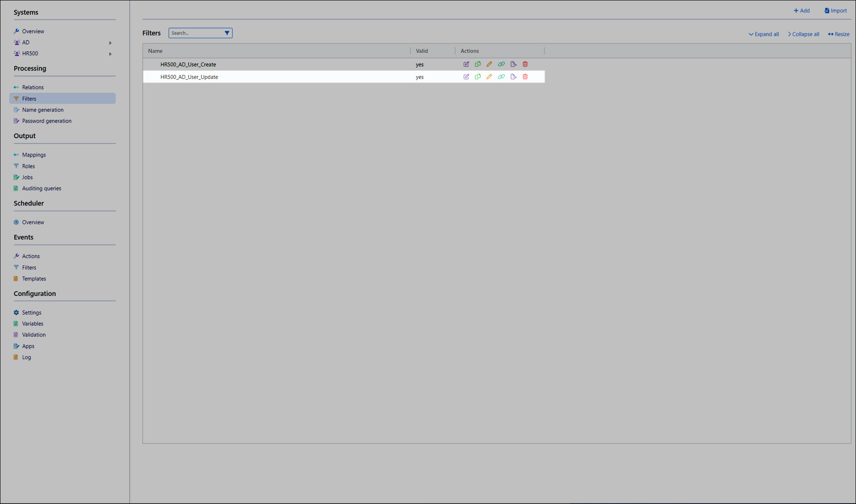The width and height of the screenshot is (856, 504).
Task: Open Auditing queries in the sidebar
Action: point(41,188)
